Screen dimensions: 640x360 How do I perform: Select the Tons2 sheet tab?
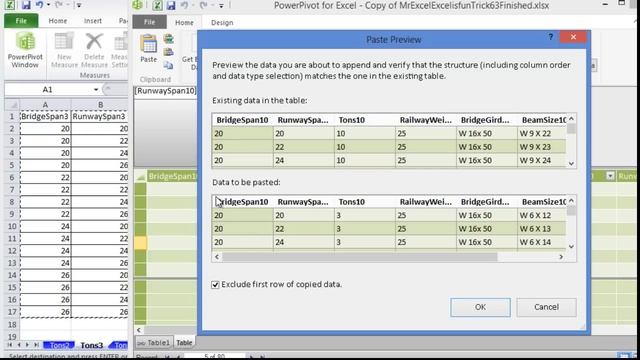(59, 345)
